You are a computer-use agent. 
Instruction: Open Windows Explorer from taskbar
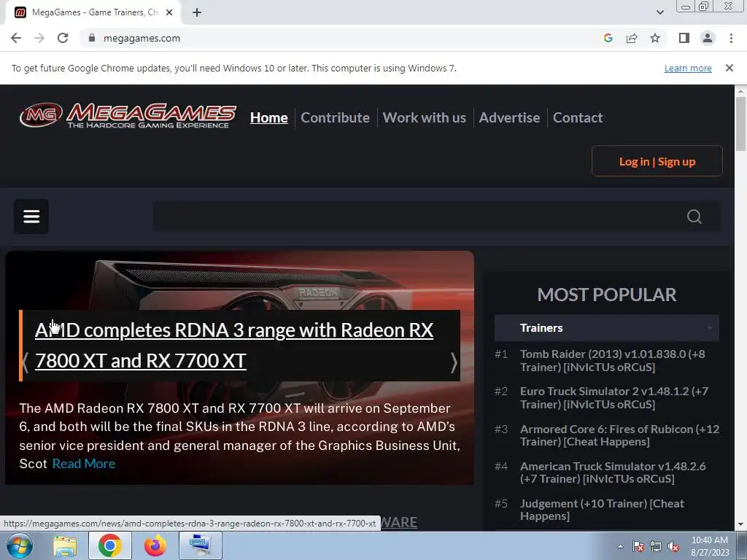[x=65, y=546]
